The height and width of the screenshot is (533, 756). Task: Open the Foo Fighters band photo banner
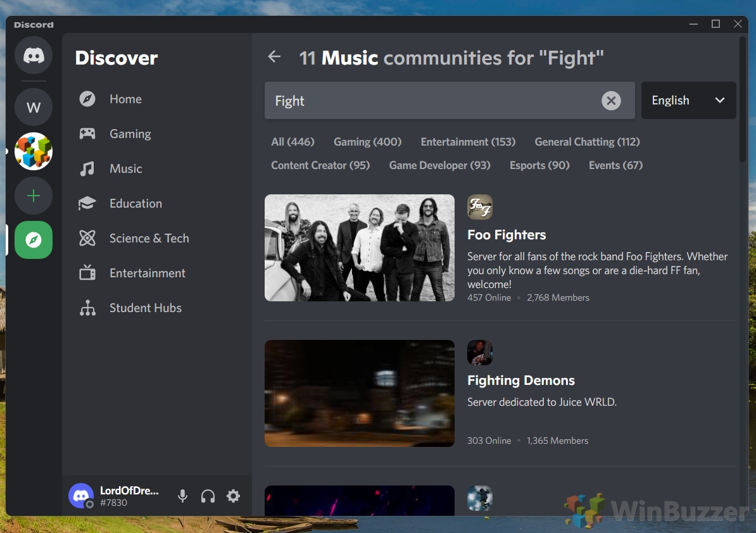click(x=359, y=248)
